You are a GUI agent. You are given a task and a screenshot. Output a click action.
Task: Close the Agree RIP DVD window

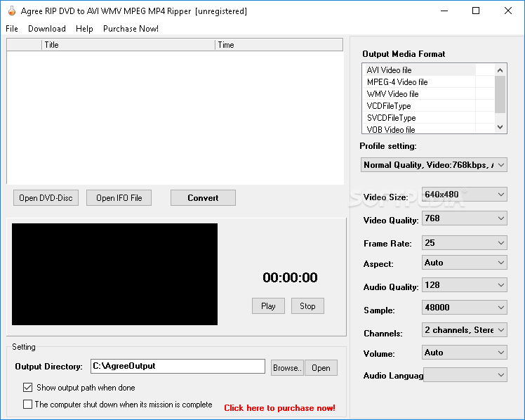(507, 11)
